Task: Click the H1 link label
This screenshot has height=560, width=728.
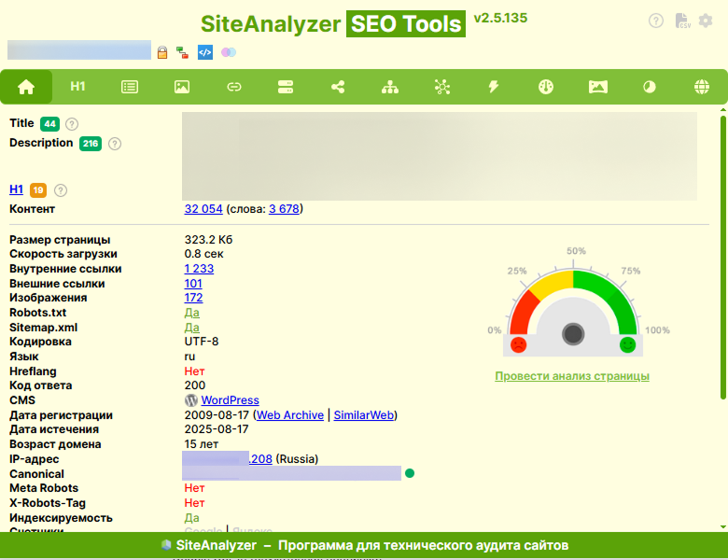Action: pos(16,189)
